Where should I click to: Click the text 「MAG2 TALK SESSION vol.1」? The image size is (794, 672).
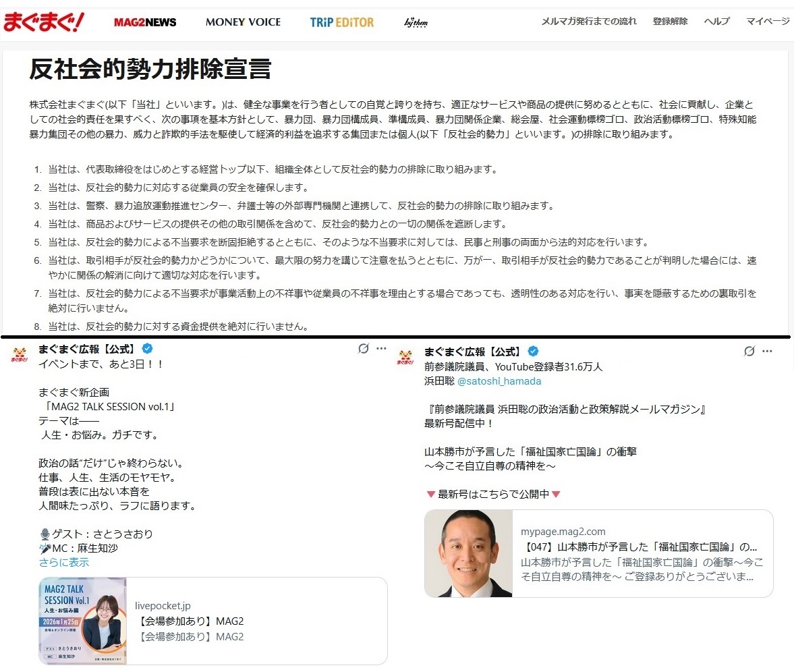[109, 406]
